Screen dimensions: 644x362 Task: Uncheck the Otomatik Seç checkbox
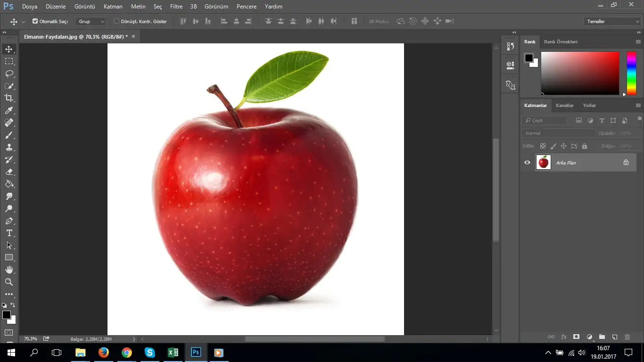coord(35,21)
